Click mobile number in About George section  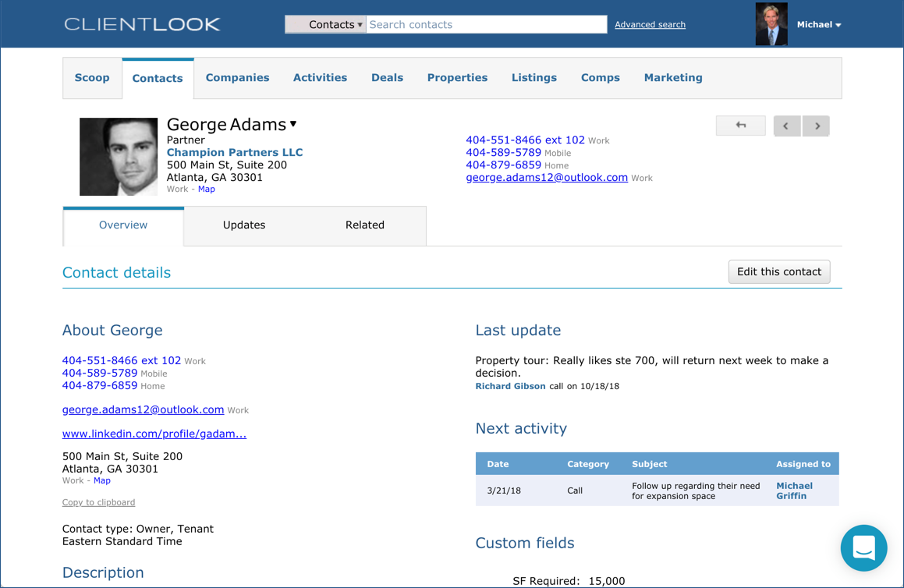[100, 373]
